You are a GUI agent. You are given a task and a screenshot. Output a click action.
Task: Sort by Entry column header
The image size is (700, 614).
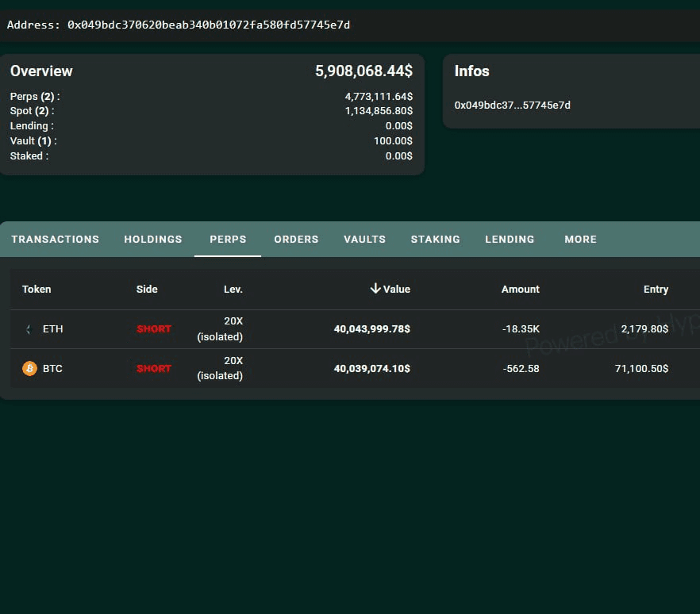[x=656, y=290]
